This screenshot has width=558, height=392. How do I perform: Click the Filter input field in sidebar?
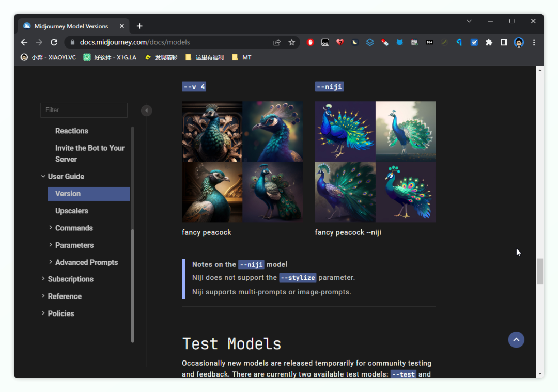(x=84, y=110)
